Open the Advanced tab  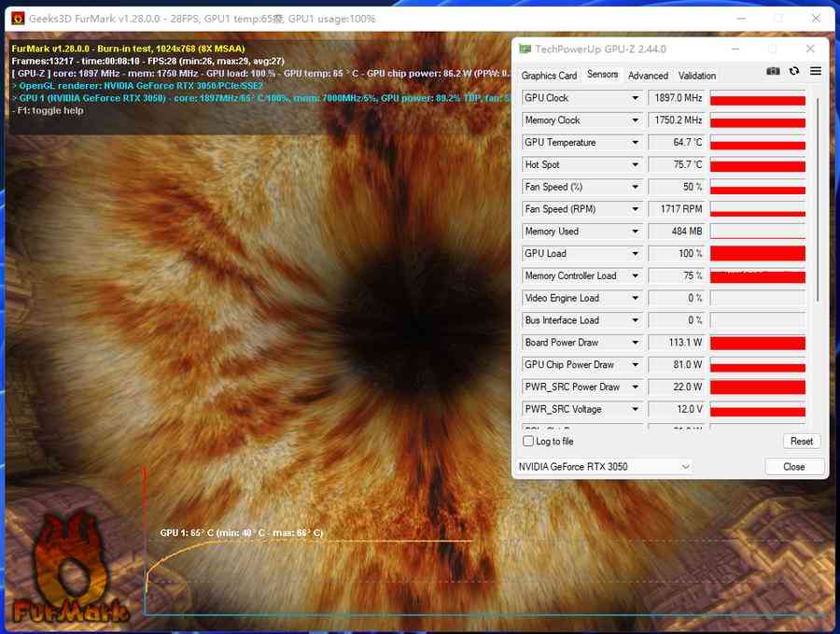(x=648, y=76)
